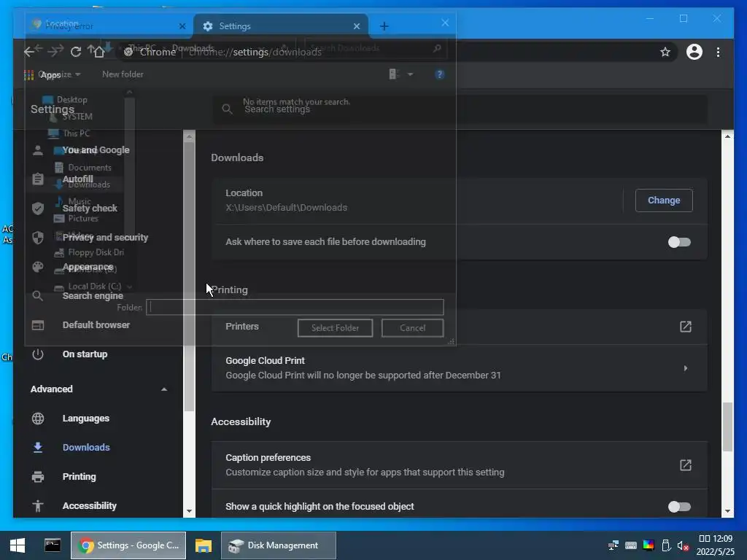Open the Organize dropdown in folder dialog

point(60,74)
